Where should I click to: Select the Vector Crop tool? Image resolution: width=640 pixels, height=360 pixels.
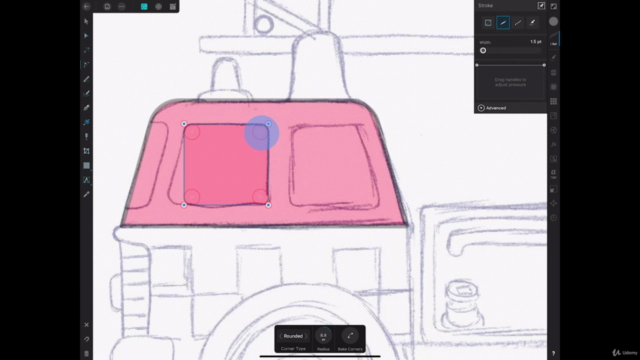pyautogui.click(x=86, y=151)
